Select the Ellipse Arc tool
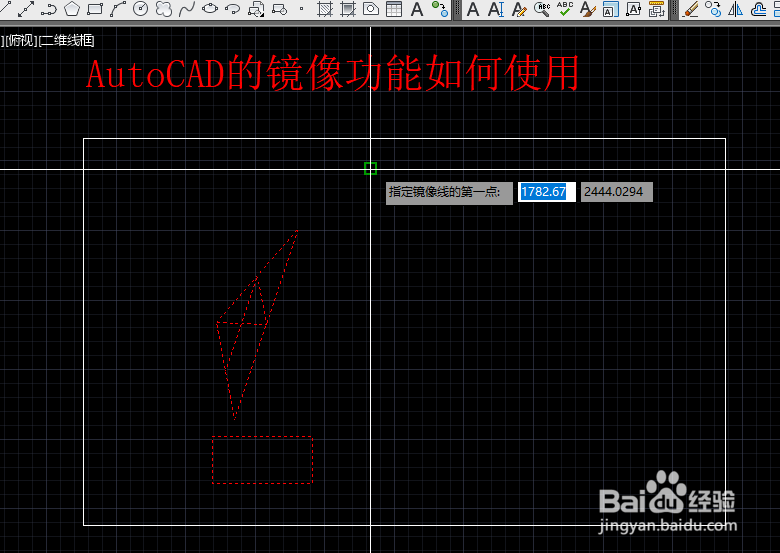Screen dimensions: 780x553 point(232,9)
